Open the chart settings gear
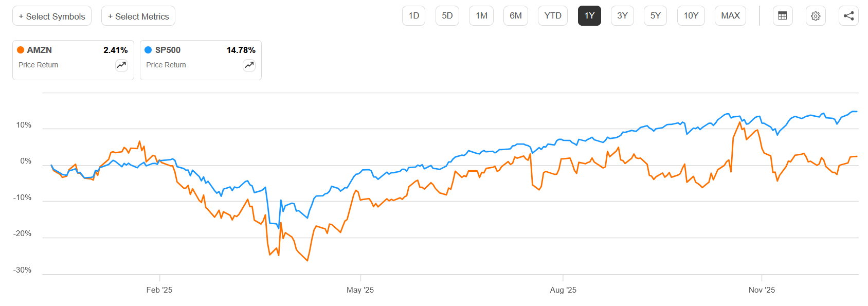868x306 pixels. [816, 15]
